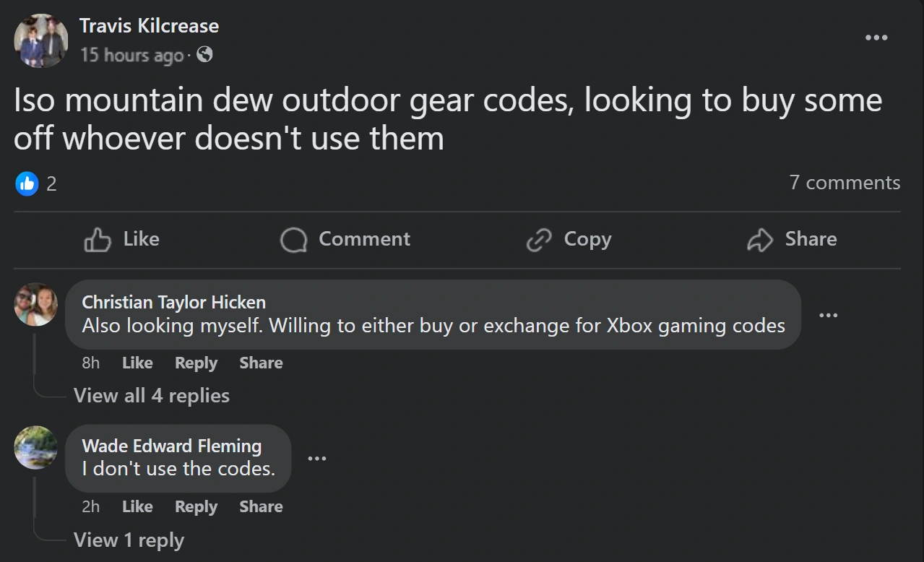Screen dimensions: 924x562
Task: Open options menu on Christian Taylor Hicken's comment
Action: [x=828, y=315]
